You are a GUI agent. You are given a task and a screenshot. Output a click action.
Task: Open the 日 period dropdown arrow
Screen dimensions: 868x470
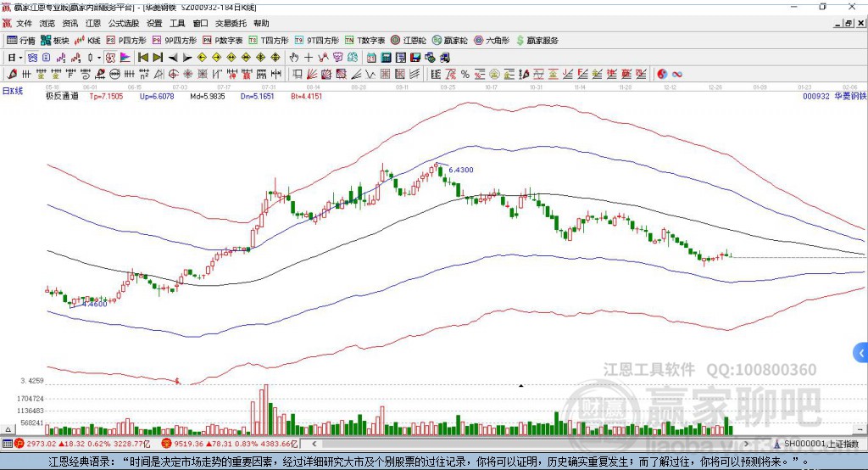[x=20, y=58]
